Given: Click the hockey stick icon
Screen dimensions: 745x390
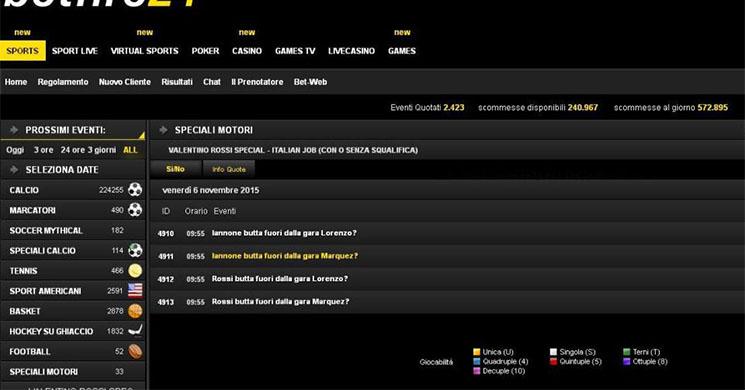Looking at the screenshot, I should click(135, 330).
